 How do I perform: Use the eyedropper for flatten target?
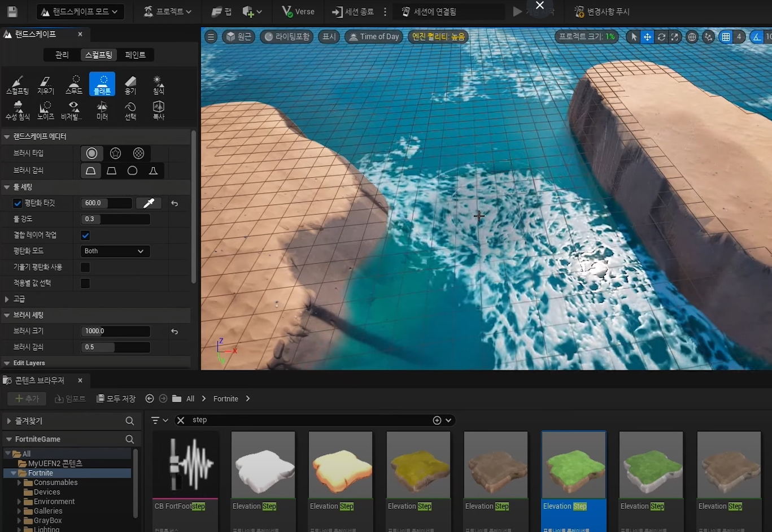149,203
